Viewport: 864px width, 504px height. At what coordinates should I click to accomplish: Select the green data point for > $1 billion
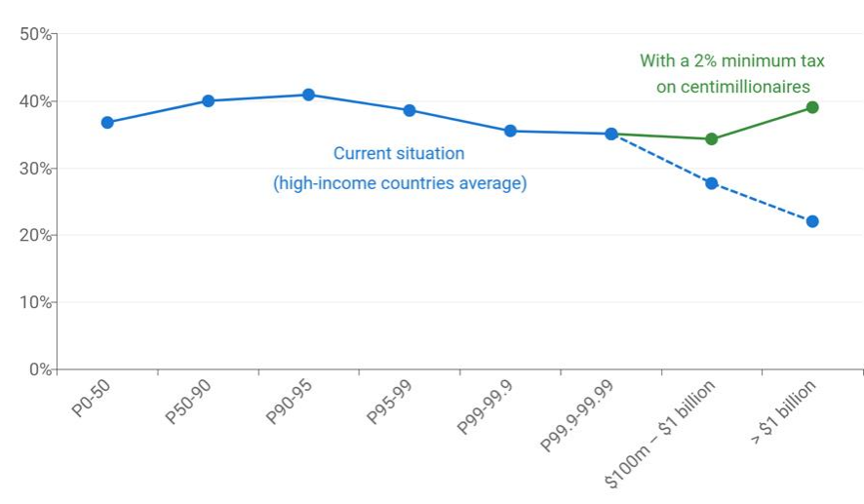pos(812,107)
